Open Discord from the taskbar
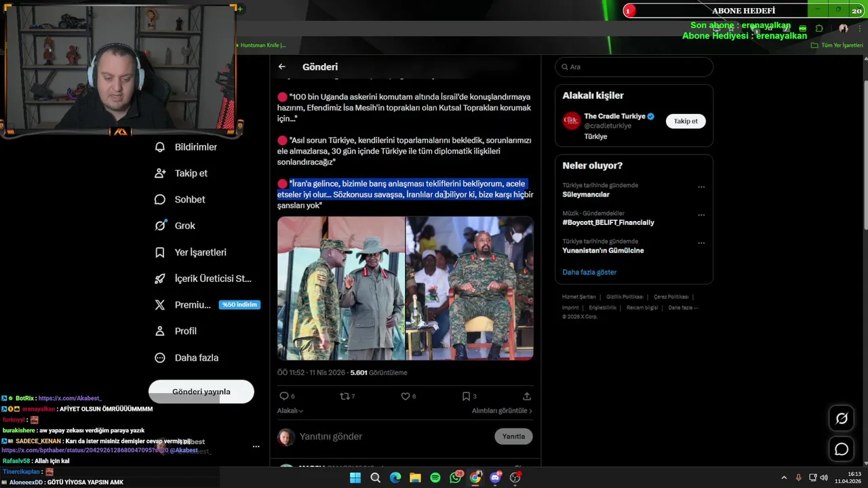 tap(495, 478)
